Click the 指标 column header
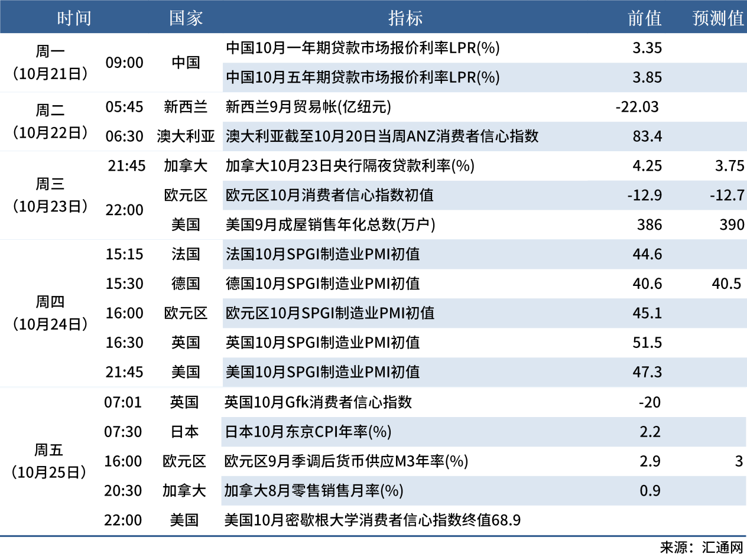Image resolution: width=747 pixels, height=560 pixels. click(x=406, y=17)
